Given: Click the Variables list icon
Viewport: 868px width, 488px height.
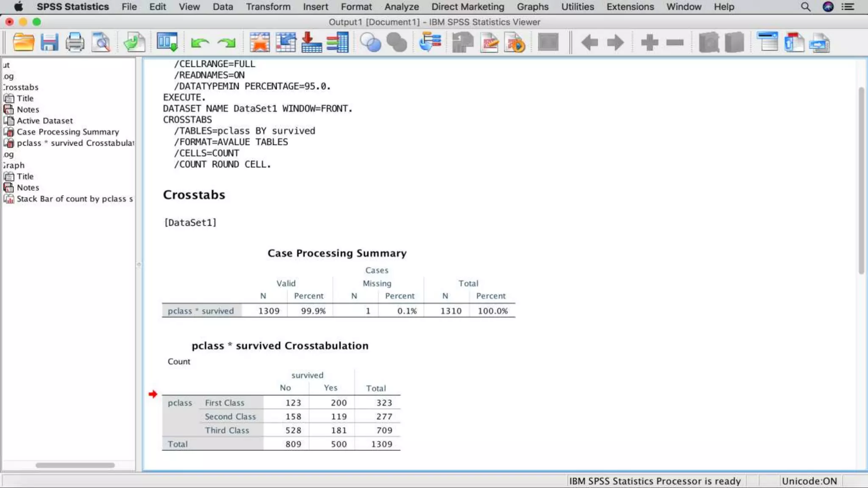Looking at the screenshot, I should [x=338, y=42].
